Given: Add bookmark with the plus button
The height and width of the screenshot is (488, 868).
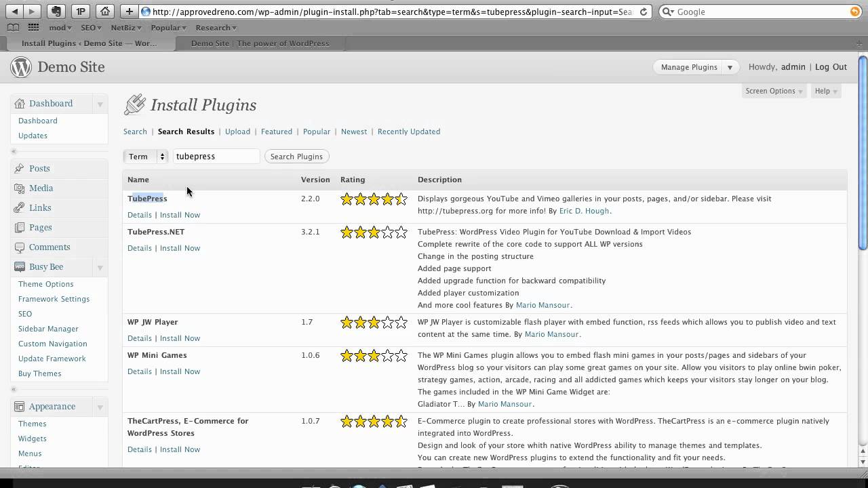Looking at the screenshot, I should click(x=129, y=12).
